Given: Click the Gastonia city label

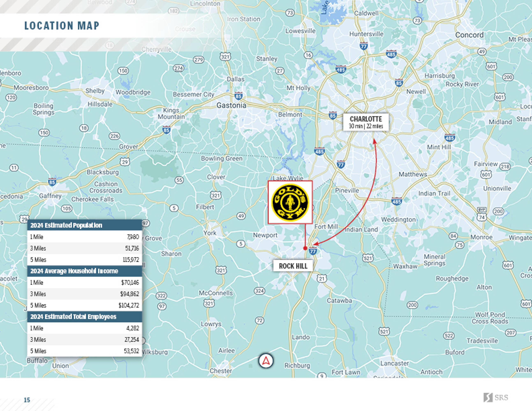Looking at the screenshot, I should click(231, 105).
